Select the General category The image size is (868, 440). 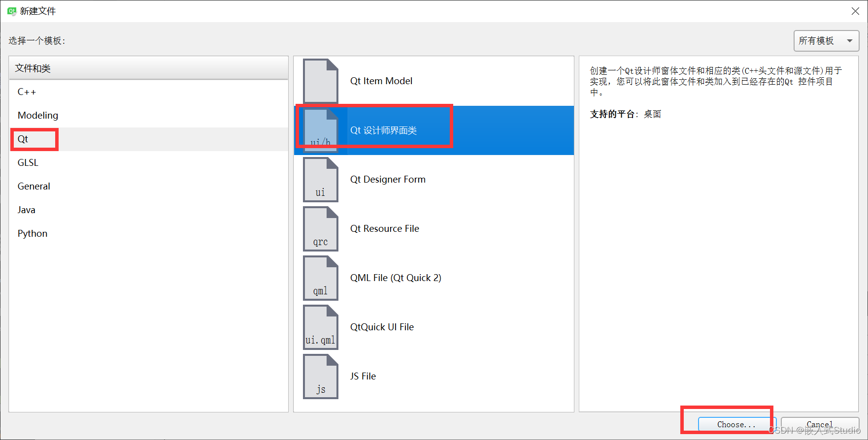click(148, 187)
